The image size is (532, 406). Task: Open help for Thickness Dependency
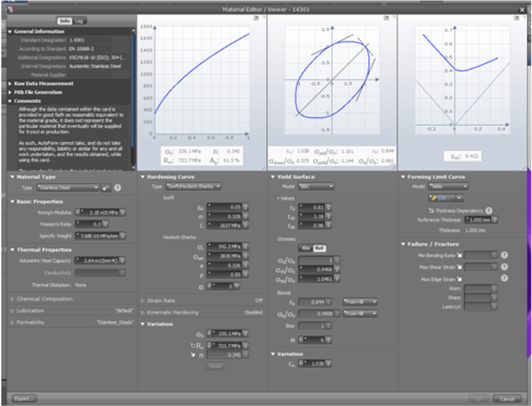click(489, 210)
